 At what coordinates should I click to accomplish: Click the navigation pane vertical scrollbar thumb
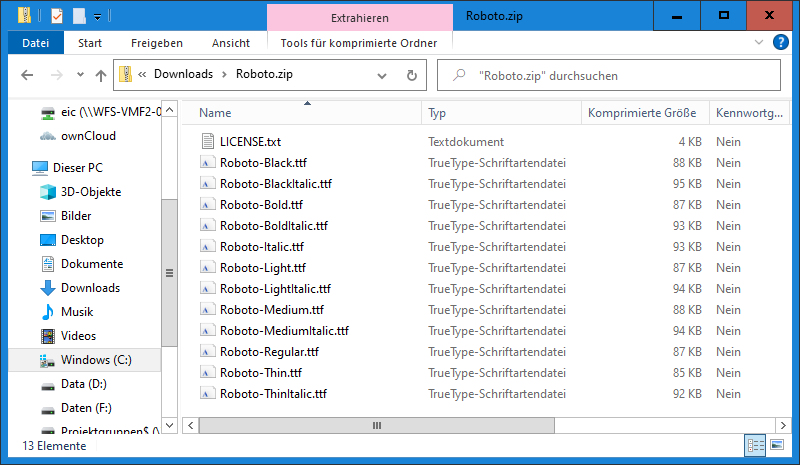(x=169, y=273)
